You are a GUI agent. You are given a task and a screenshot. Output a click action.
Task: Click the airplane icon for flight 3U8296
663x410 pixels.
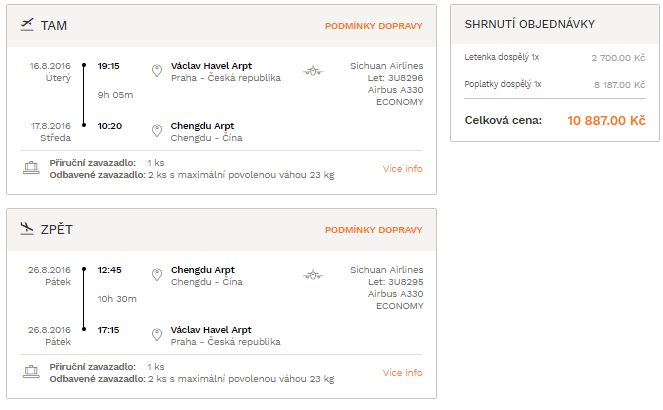pyautogui.click(x=313, y=71)
